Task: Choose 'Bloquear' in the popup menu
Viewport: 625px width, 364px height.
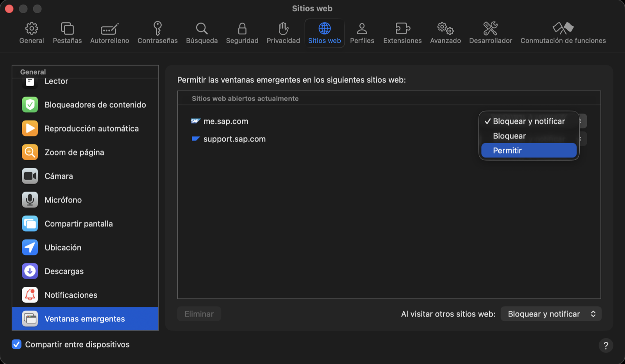Action: tap(529, 136)
